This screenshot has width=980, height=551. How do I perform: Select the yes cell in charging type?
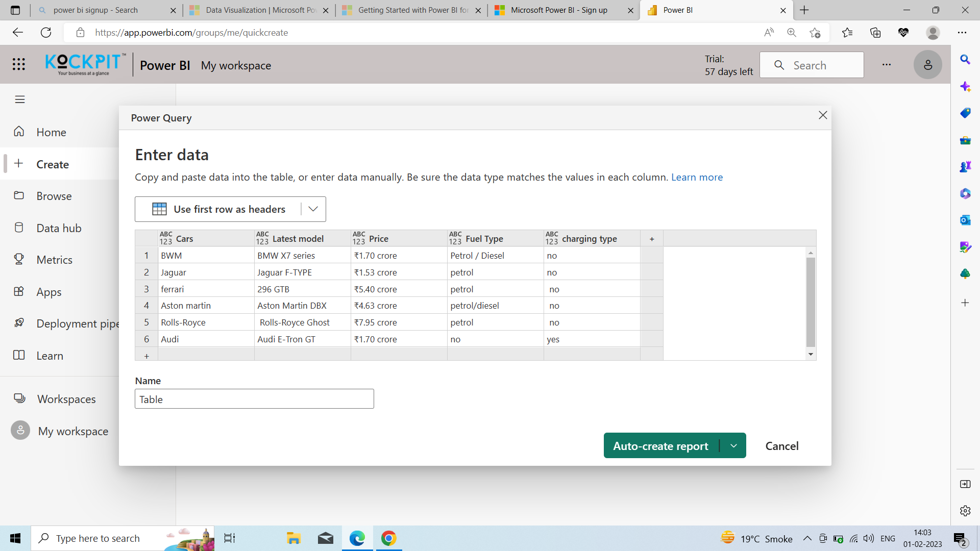592,339
